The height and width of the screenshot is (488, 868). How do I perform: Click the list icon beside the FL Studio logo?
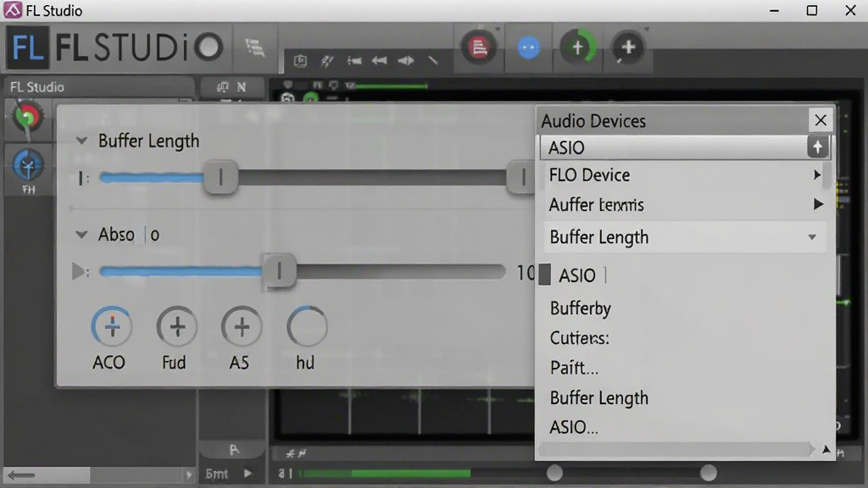coord(254,47)
